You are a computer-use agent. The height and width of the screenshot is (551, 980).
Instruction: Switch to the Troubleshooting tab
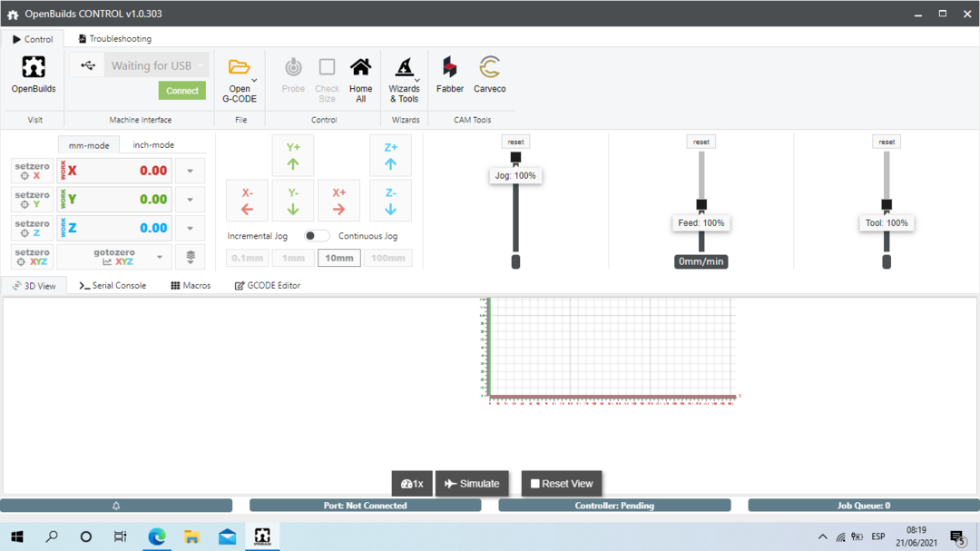click(x=114, y=39)
